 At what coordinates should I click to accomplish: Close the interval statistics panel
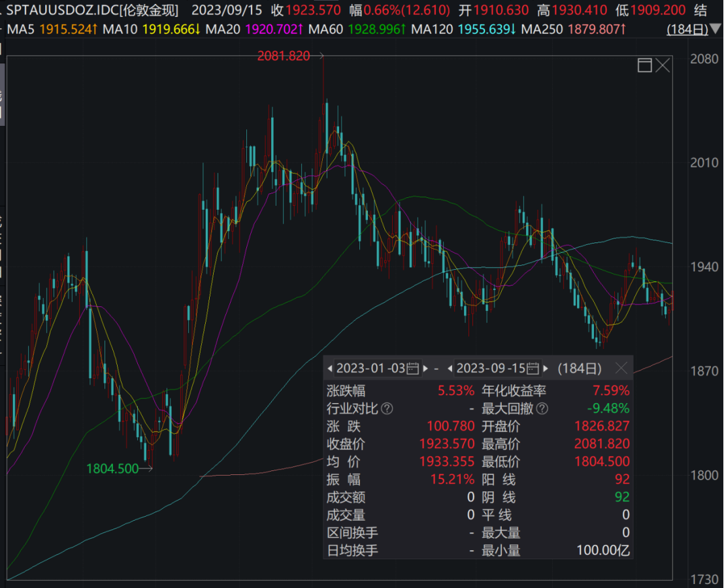(x=621, y=368)
